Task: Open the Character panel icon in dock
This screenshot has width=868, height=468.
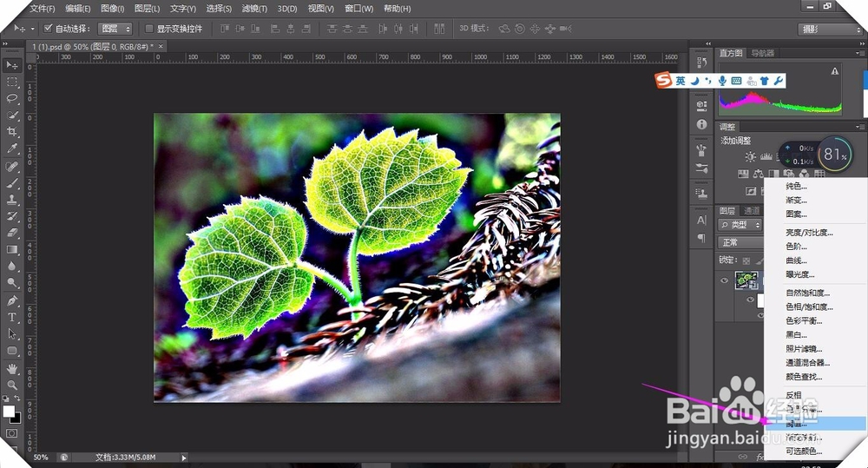Action: tap(702, 220)
